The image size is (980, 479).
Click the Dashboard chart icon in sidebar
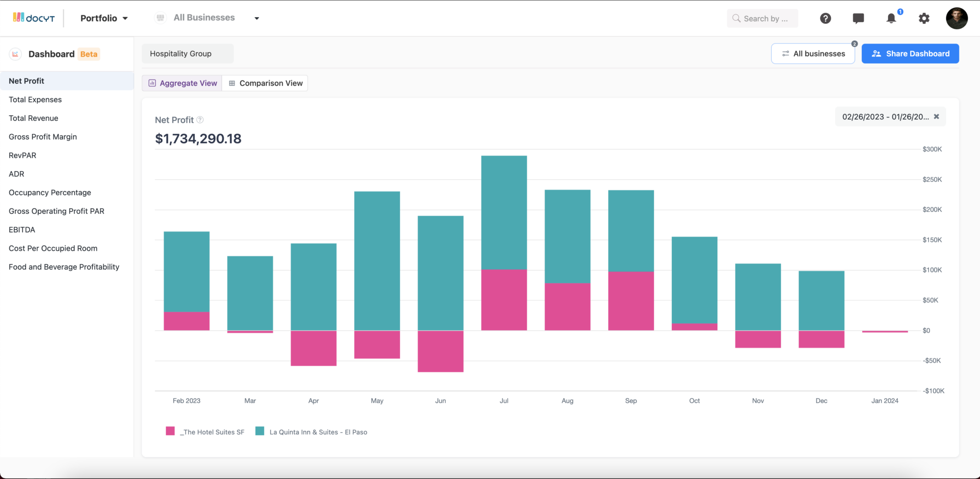[x=16, y=54]
